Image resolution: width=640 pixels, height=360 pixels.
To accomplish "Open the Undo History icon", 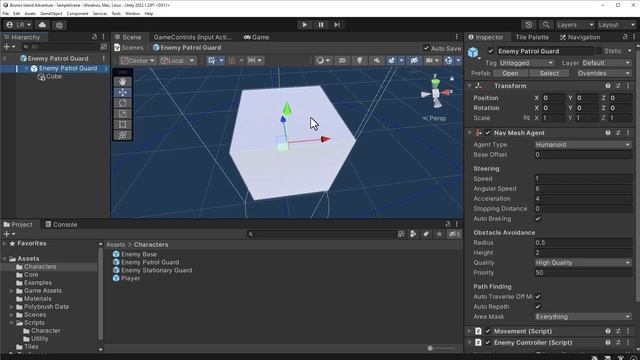I will point(529,25).
